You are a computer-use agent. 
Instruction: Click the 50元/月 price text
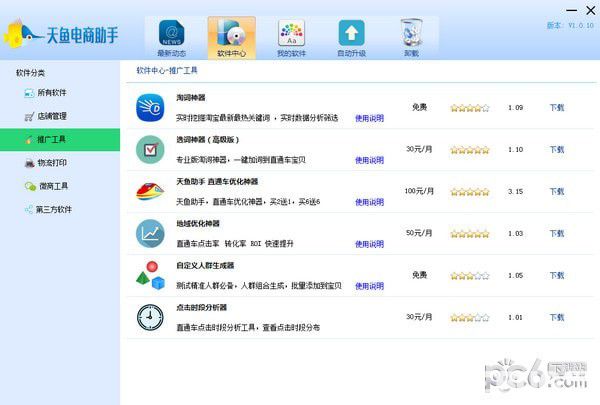tap(419, 233)
